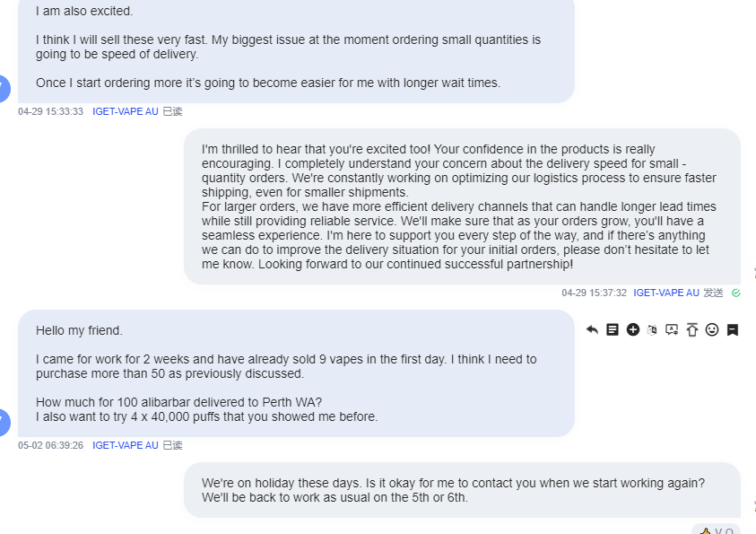Click the green sent checkmark status icon
This screenshot has width=756, height=534.
pyautogui.click(x=735, y=293)
